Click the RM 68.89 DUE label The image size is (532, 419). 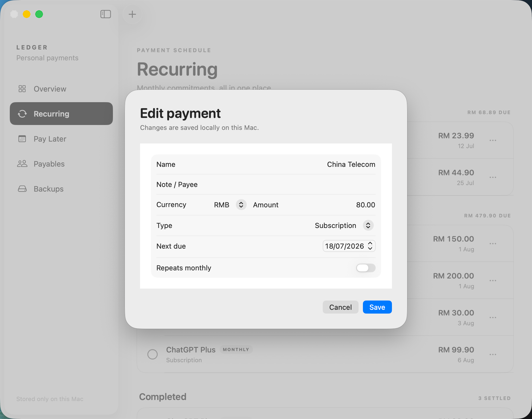point(489,112)
